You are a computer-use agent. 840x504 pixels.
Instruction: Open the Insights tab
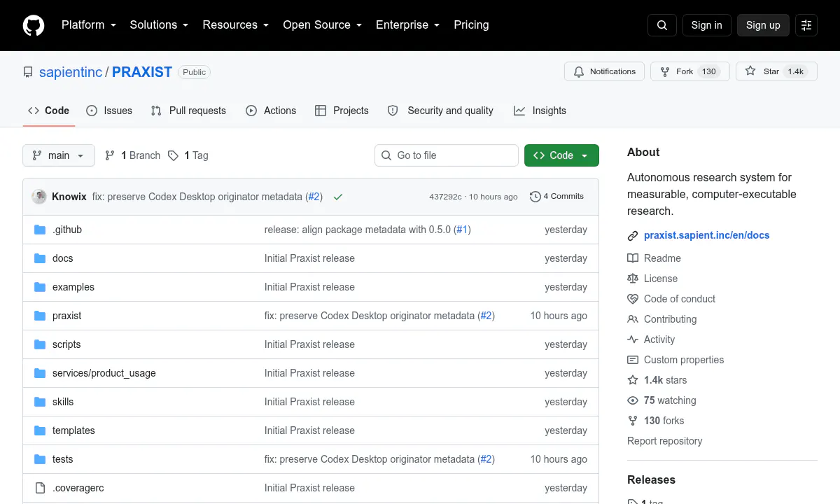(540, 111)
